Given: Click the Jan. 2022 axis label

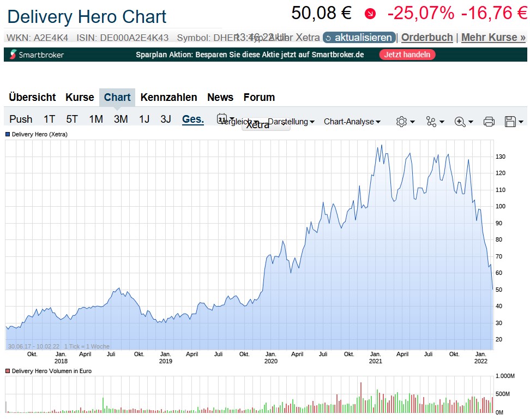Looking at the screenshot, I should click(480, 357).
